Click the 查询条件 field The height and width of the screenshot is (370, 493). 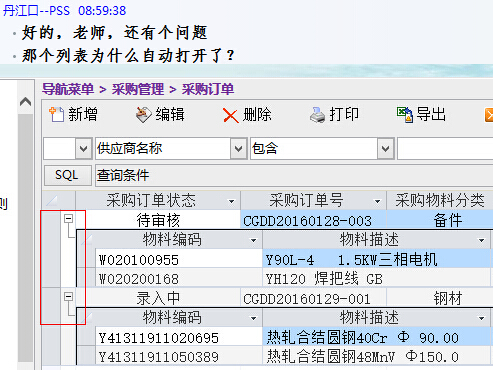coord(294,175)
